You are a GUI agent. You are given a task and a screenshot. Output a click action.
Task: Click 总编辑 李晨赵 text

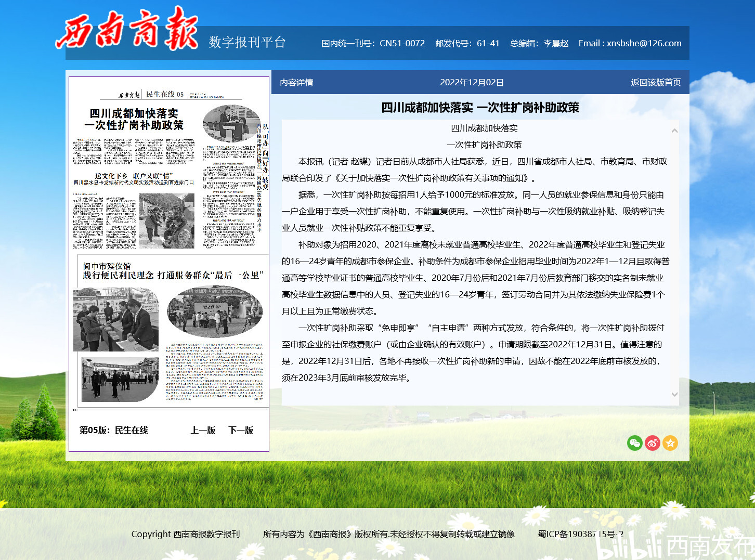pos(539,43)
